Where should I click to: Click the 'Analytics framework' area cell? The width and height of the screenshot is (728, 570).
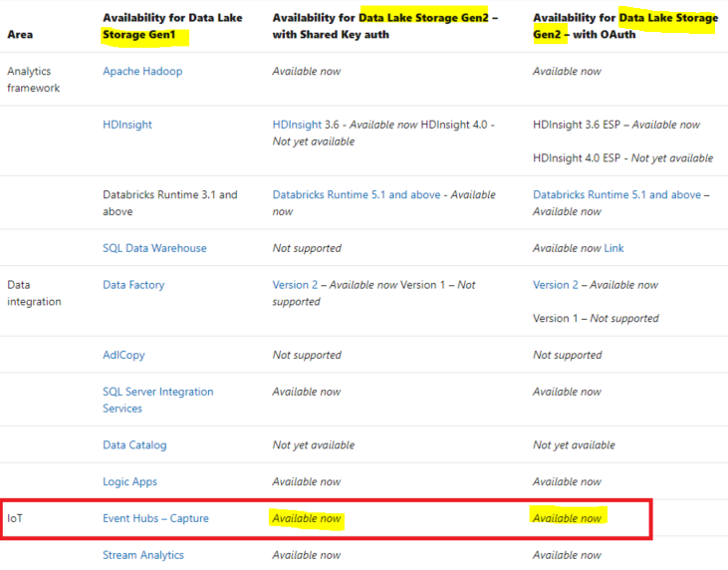[34, 80]
